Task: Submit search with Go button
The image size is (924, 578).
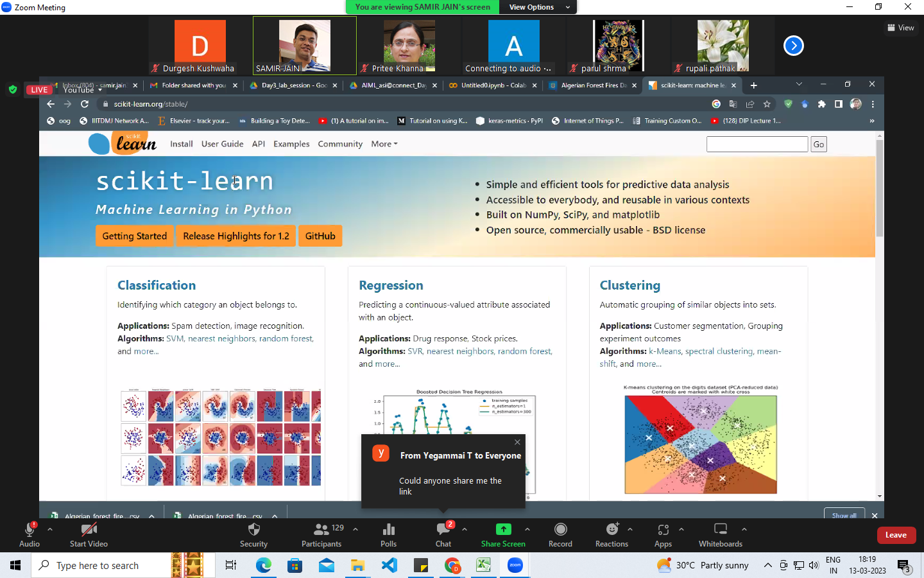Action: click(x=819, y=144)
